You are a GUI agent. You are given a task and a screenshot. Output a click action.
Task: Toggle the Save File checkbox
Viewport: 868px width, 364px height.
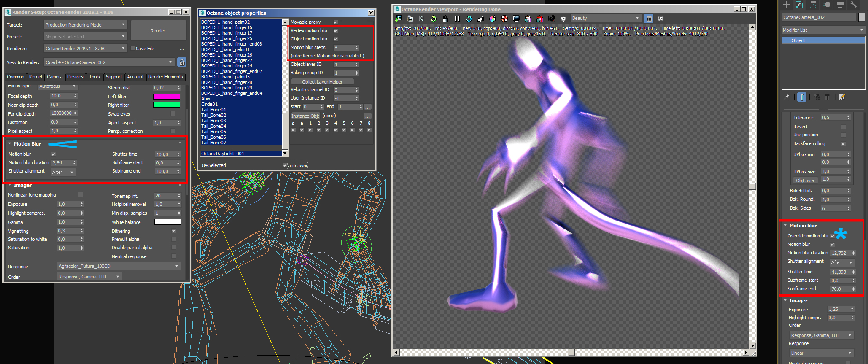tap(133, 48)
